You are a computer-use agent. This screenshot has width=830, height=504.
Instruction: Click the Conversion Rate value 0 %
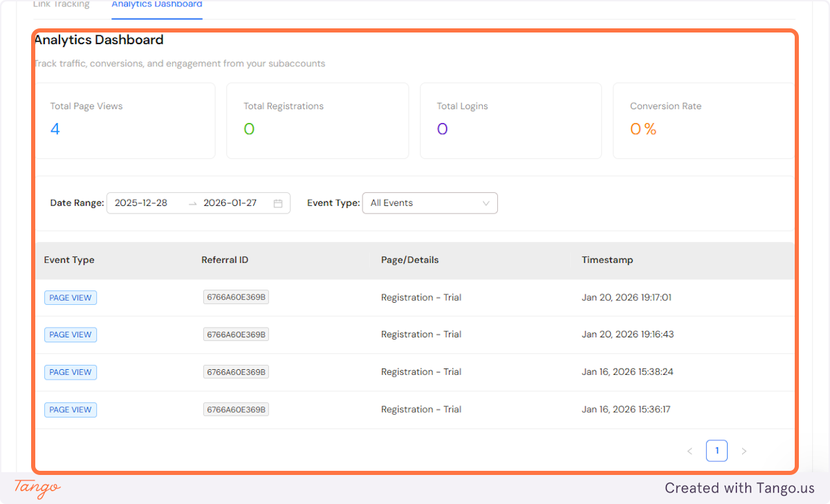coord(643,129)
